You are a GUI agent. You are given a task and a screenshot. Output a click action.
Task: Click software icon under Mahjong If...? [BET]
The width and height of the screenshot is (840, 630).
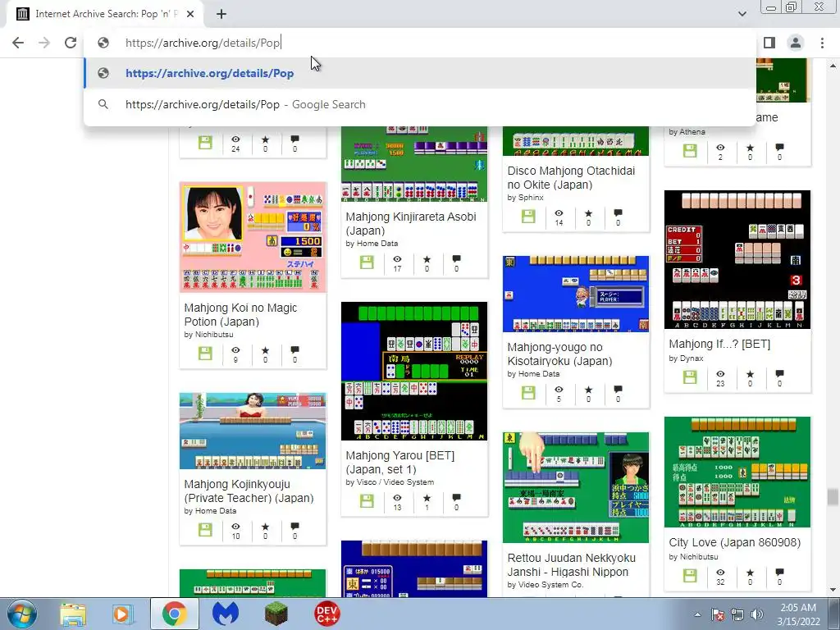pos(690,377)
